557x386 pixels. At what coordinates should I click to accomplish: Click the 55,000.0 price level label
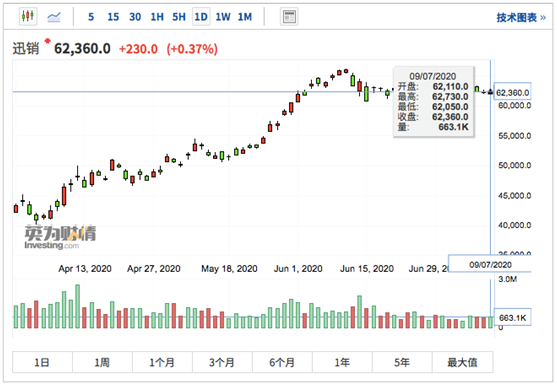(515, 136)
